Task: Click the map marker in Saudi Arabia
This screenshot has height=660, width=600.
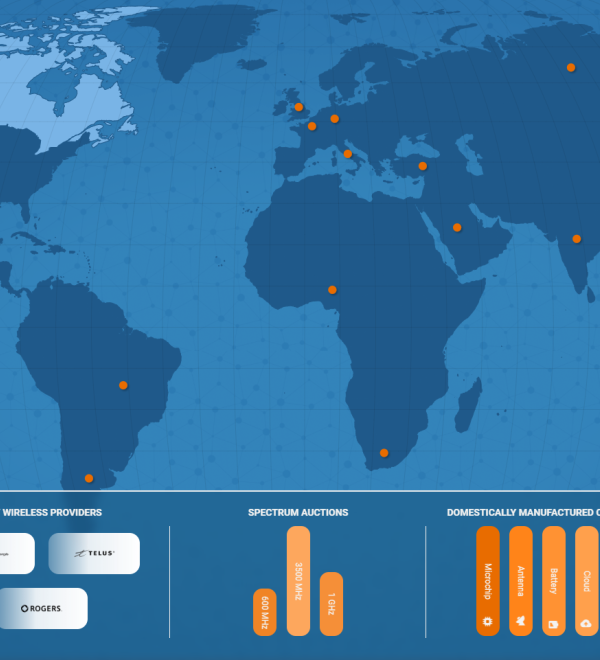Action: [457, 227]
